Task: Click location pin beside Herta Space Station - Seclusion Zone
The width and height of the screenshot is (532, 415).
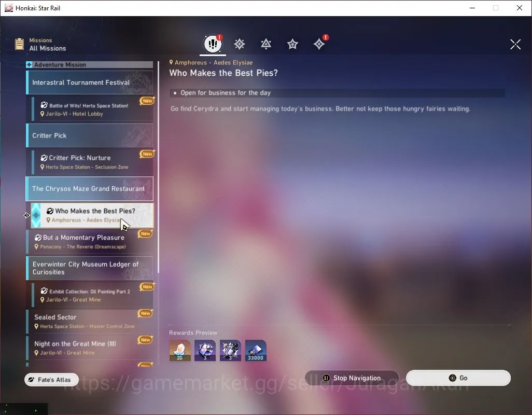Action: coord(42,167)
